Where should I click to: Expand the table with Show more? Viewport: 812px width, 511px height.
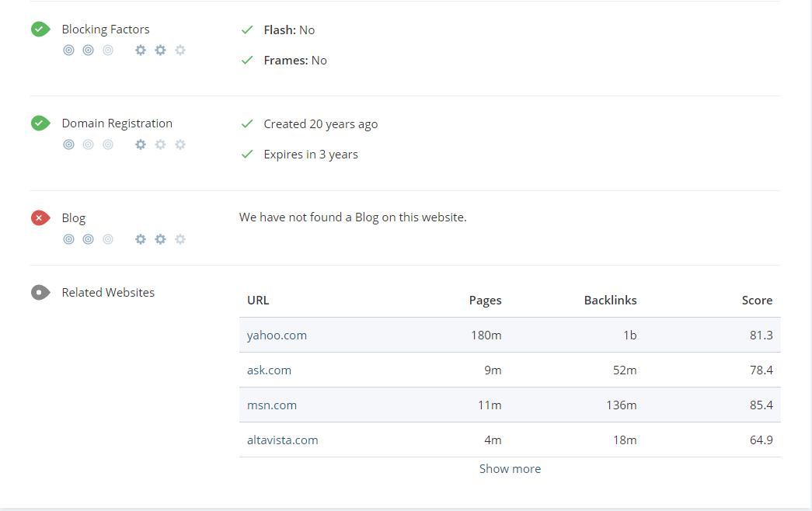pyautogui.click(x=510, y=469)
